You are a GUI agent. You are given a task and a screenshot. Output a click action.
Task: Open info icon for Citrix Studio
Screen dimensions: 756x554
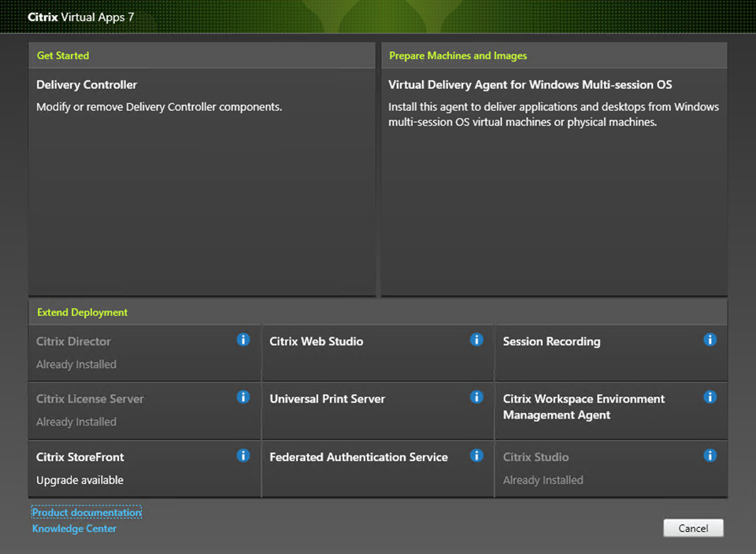click(710, 455)
